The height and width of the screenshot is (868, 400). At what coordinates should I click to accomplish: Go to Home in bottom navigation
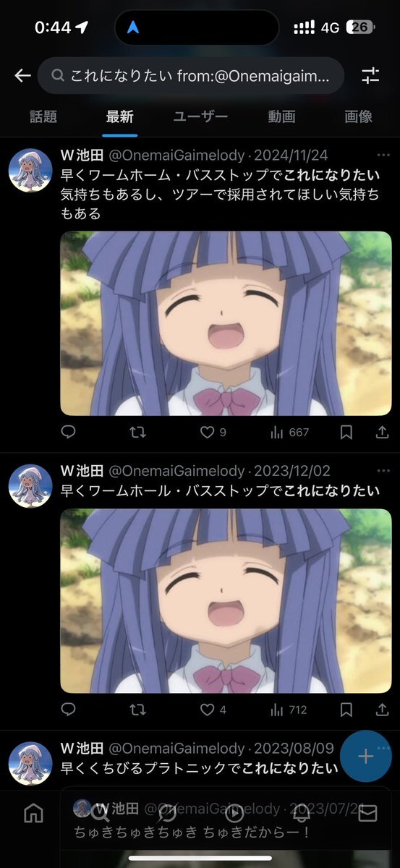[x=33, y=813]
